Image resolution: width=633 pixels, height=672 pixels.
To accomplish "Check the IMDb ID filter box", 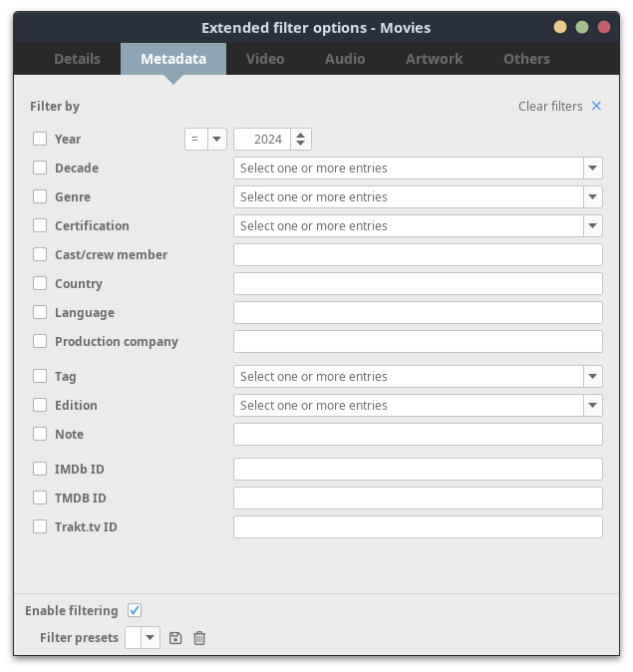I will coord(40,469).
